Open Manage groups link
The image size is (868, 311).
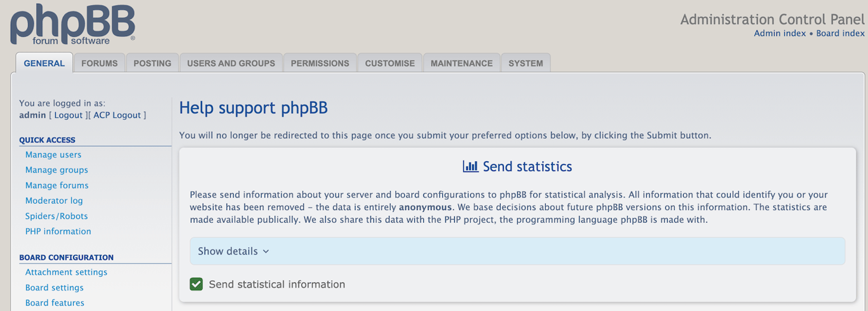coord(57,170)
